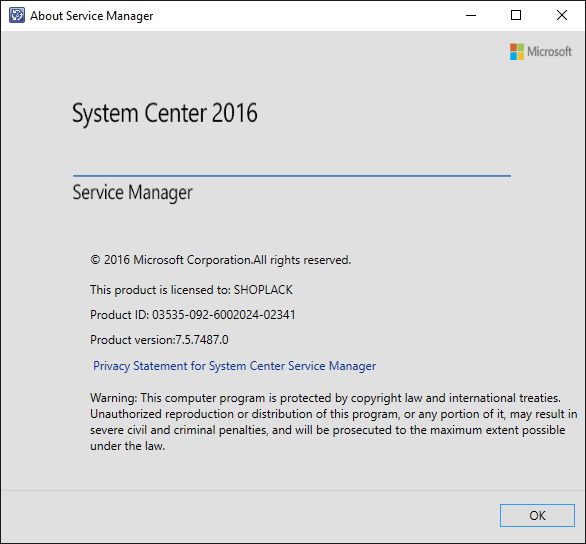Click the Service Manager subtitle text
This screenshot has height=544, width=586.
pyautogui.click(x=133, y=193)
